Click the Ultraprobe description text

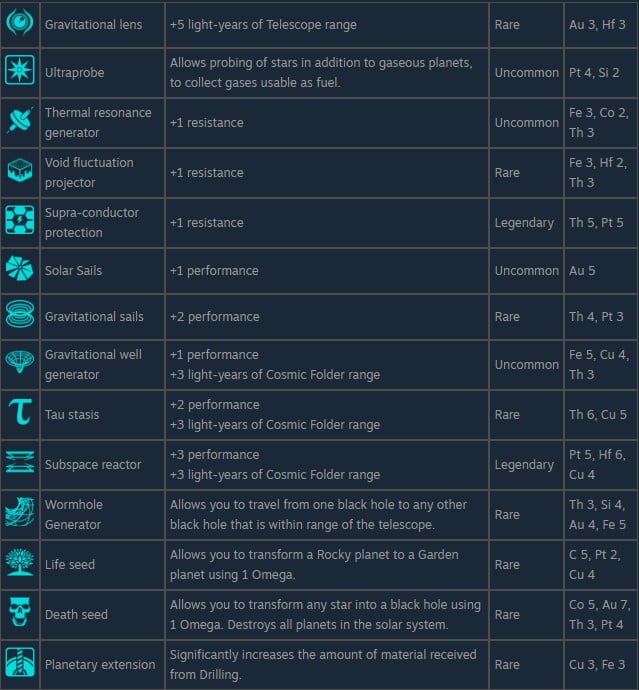pos(320,72)
